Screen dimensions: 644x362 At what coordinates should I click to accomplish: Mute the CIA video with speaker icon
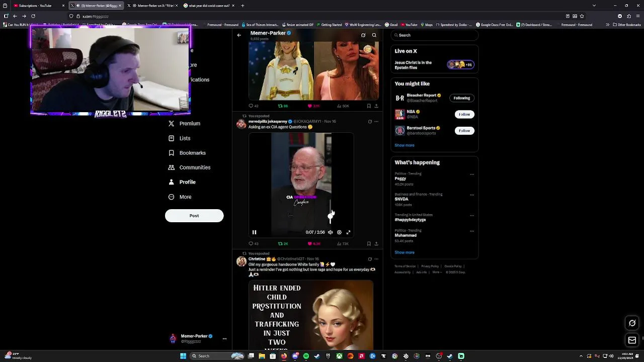tap(331, 232)
